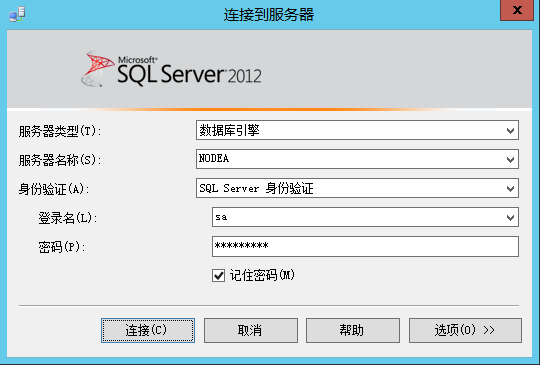The width and height of the screenshot is (540, 365).
Task: Expand the 登录名 sa dropdown arrow
Action: coord(510,217)
